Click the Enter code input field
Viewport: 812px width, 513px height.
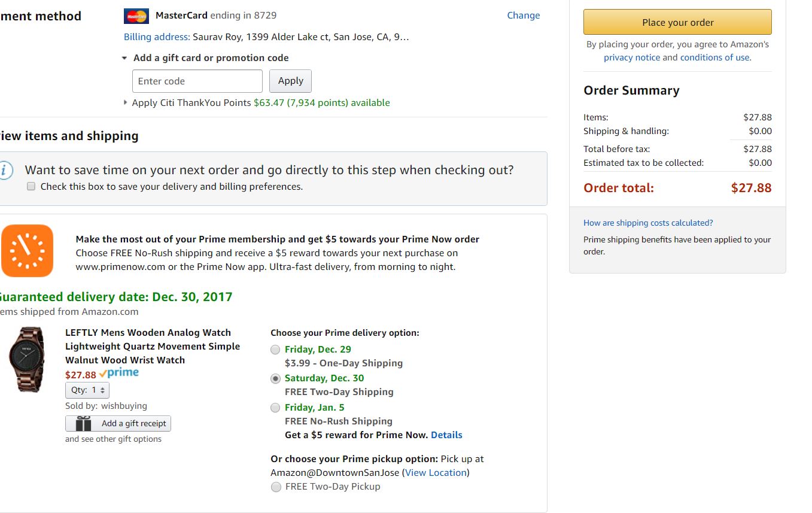click(x=197, y=80)
